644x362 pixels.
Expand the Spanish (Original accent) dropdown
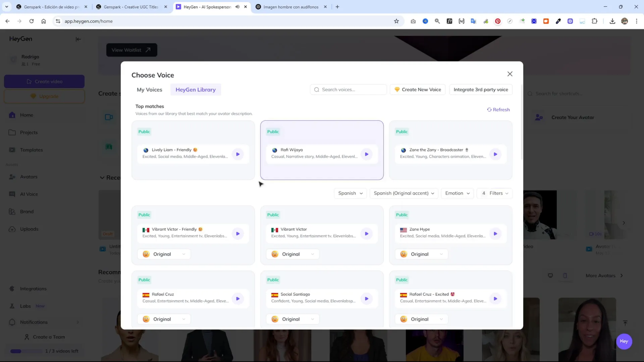click(x=404, y=193)
